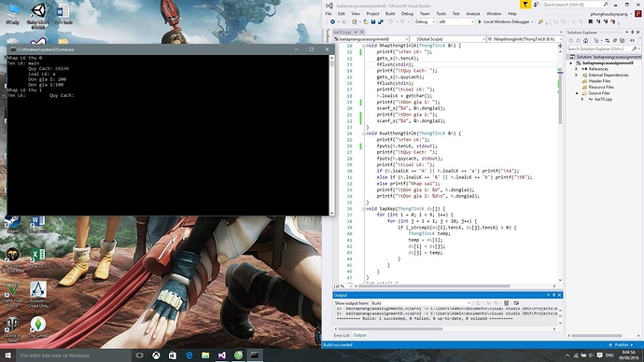The image size is (644, 362).
Task: Toggle word wrap icon in Output toolbar
Action: [x=516, y=303]
